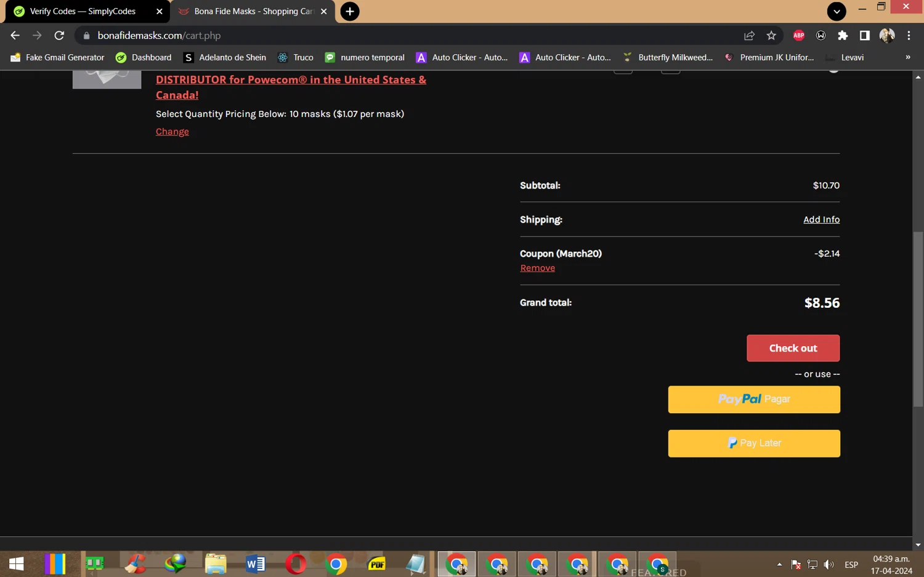Close the Verify Codes SimplyCodes tab
This screenshot has height=577, width=924.
160,11
